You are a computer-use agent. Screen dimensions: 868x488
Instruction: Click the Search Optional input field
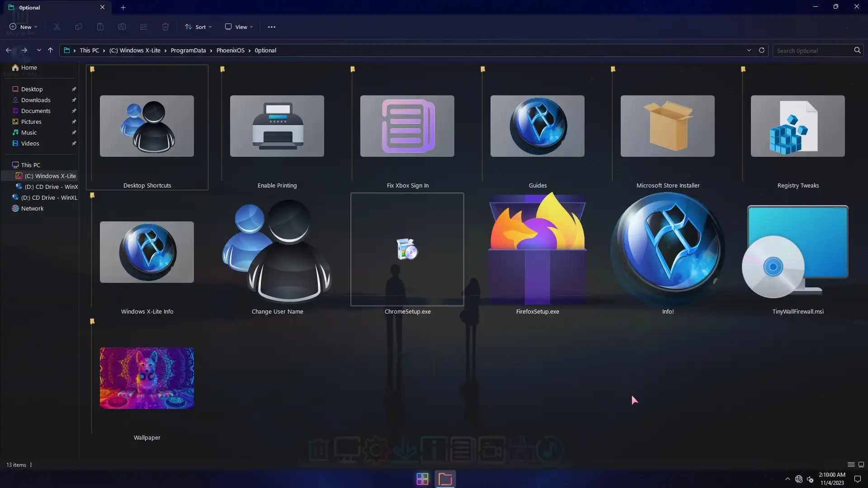tap(812, 51)
